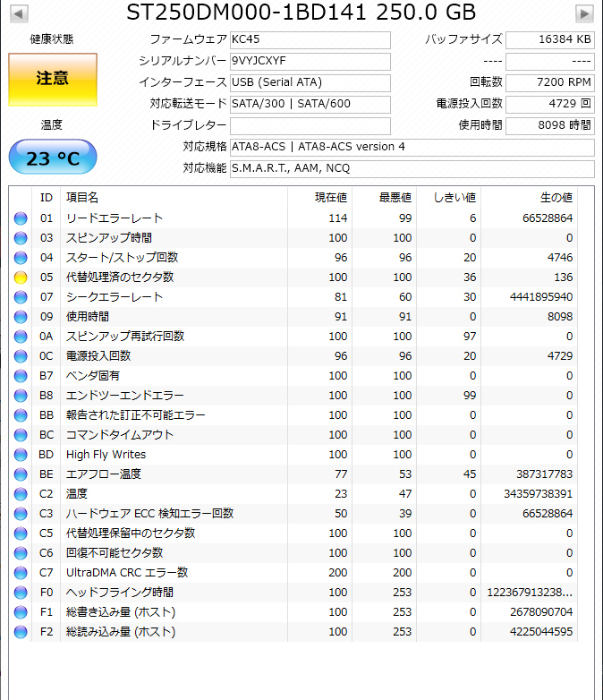Click the blue status icon for コマンドタイムアウト
This screenshot has width=603, height=700.
point(21,435)
